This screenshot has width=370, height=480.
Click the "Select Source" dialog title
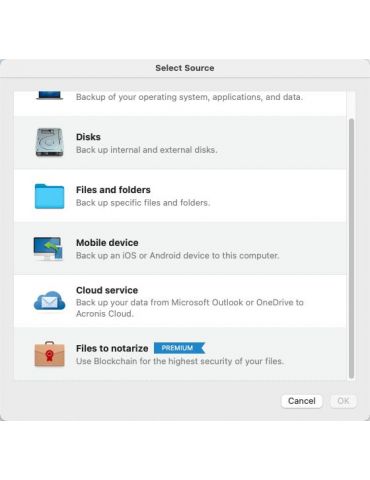[185, 68]
